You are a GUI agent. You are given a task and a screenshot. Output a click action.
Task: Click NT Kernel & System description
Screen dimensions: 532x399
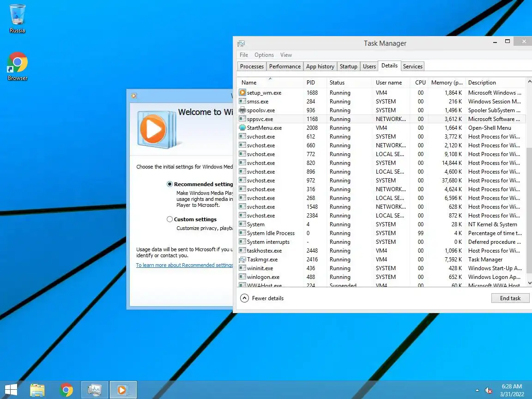tap(492, 224)
